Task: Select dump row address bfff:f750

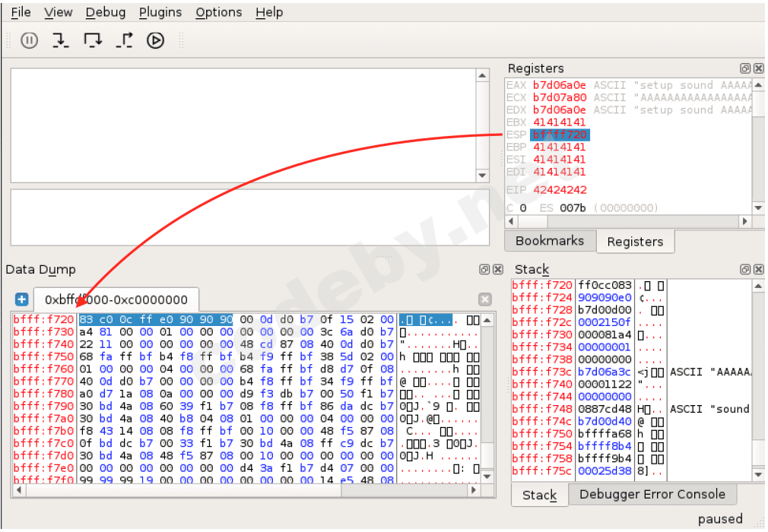Action: point(43,356)
